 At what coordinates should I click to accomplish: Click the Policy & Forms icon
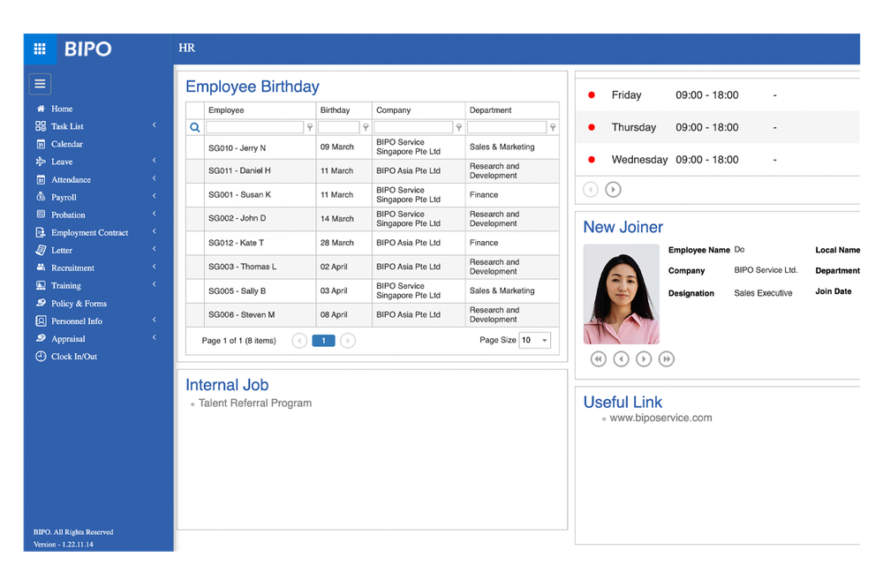point(41,303)
